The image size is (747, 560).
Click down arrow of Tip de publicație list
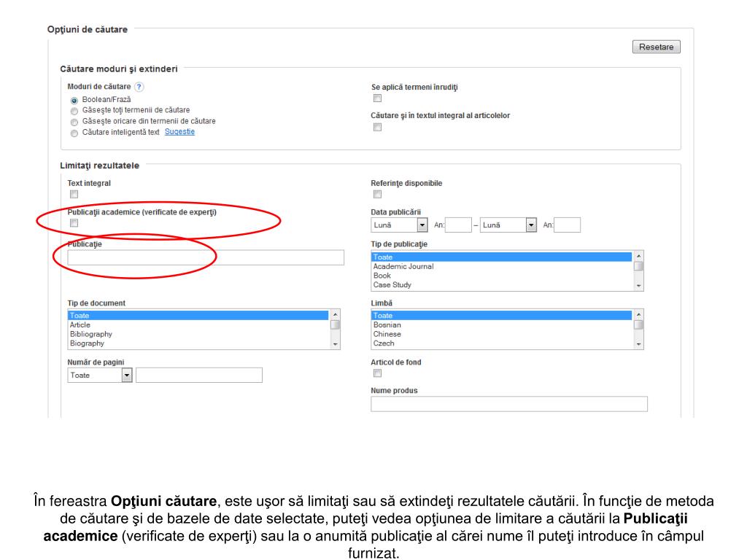pyautogui.click(x=639, y=286)
